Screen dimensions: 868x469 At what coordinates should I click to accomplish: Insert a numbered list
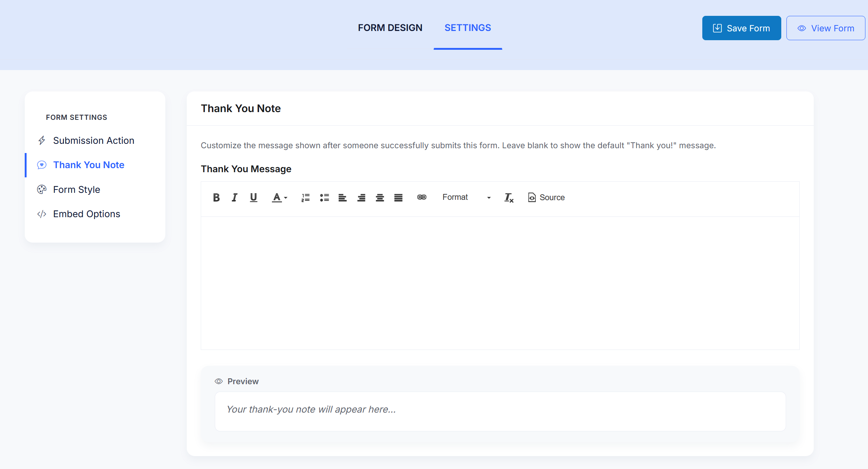click(x=305, y=198)
